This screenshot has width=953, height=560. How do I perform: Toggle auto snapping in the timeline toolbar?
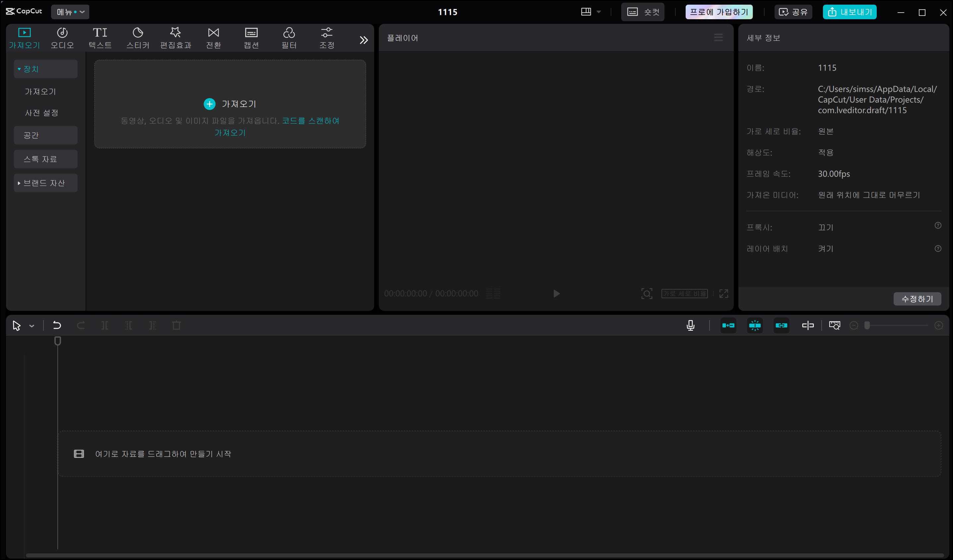coord(755,325)
